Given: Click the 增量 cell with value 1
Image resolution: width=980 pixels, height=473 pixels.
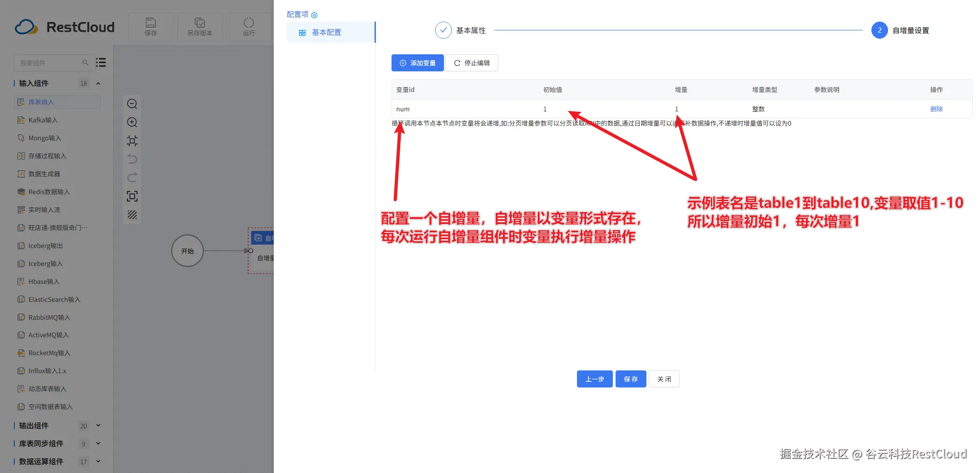Looking at the screenshot, I should pos(676,109).
